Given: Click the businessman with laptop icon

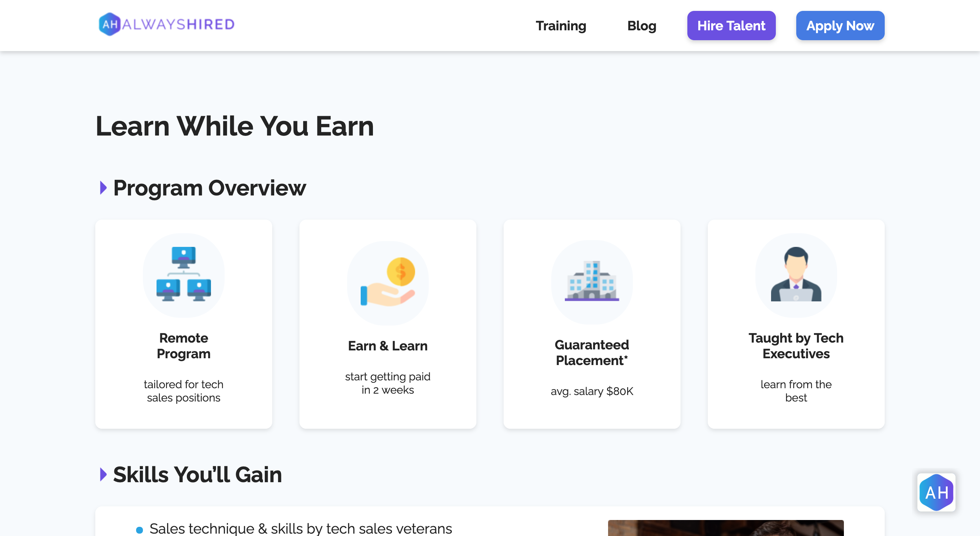Looking at the screenshot, I should tap(796, 274).
